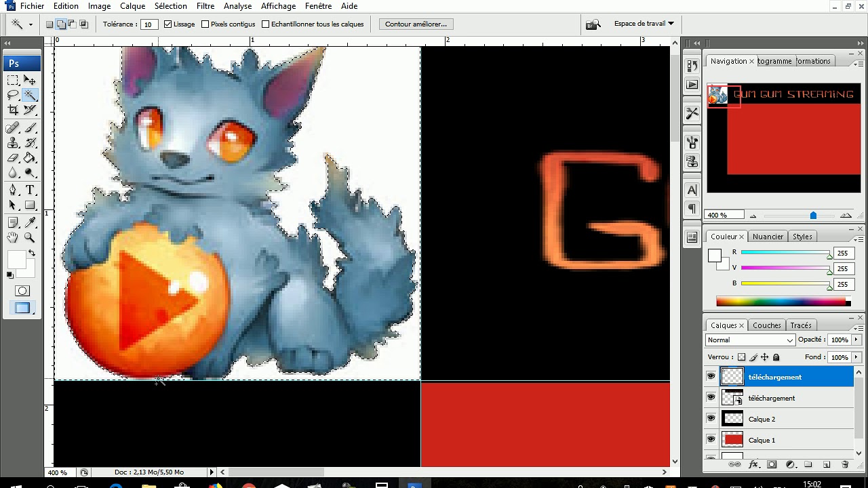Select the Crop tool
Image resolution: width=868 pixels, height=488 pixels.
13,110
